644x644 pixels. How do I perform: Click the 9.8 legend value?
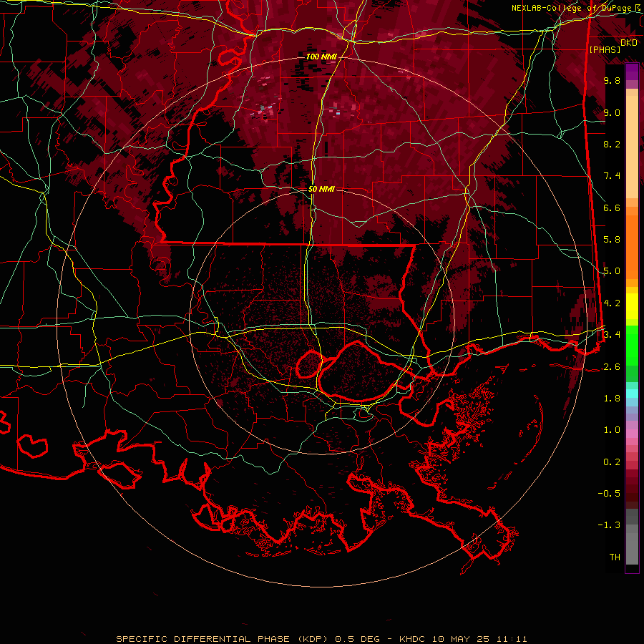coord(612,80)
